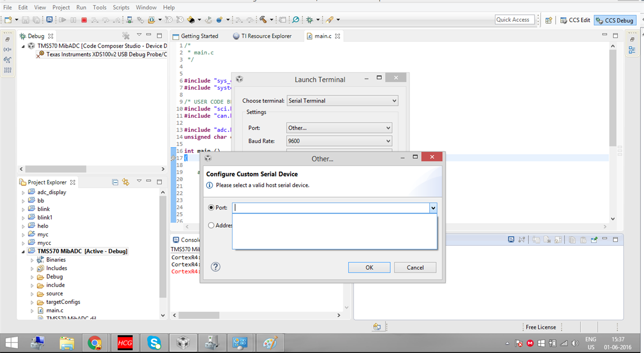Expand the source folder of TMS570 MibADC

pos(32,293)
